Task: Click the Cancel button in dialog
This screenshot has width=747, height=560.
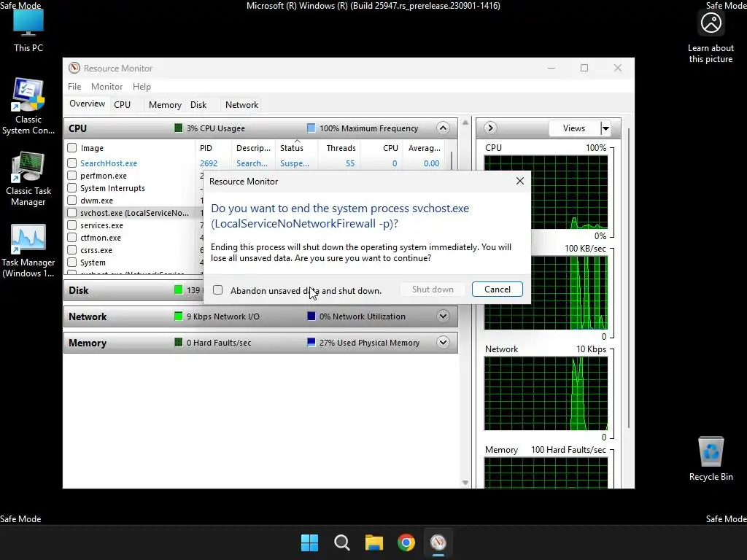Action: coord(497,289)
